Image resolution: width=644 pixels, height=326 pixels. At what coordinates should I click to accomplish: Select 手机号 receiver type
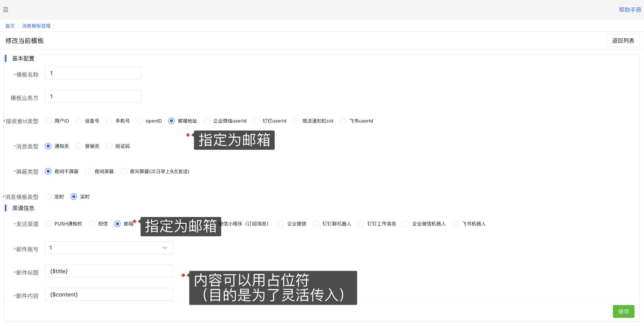(109, 121)
